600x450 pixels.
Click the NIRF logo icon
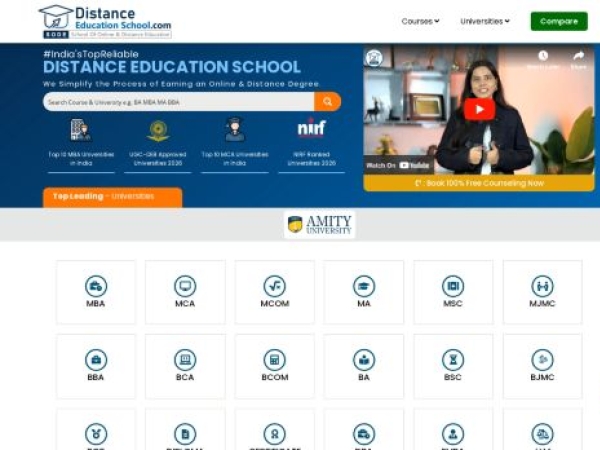tap(311, 127)
